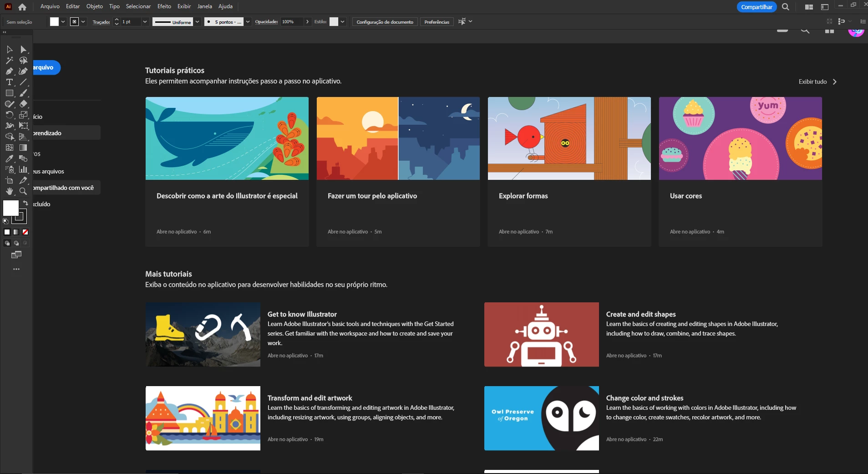
Task: Click the Compartilhar button
Action: [x=756, y=7]
